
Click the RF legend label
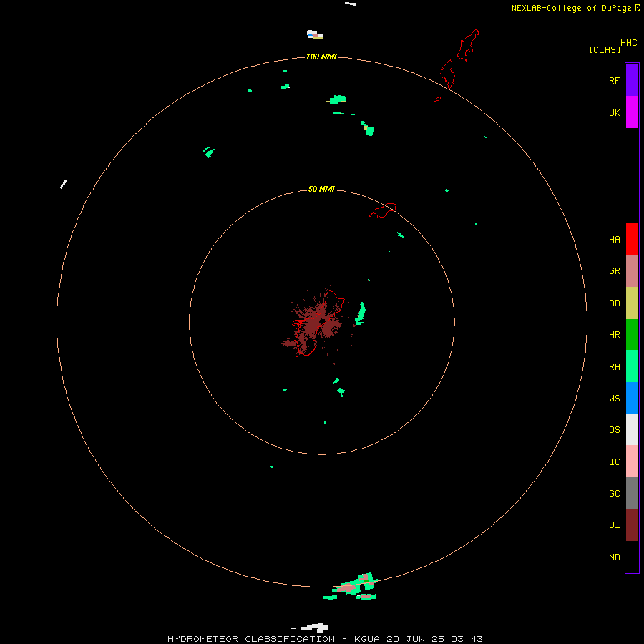pyautogui.click(x=614, y=80)
